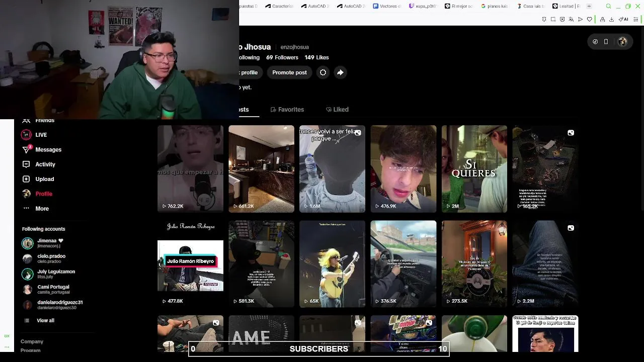Open the Activity icon in sidebar
This screenshot has width=644, height=362.
coord(26,164)
